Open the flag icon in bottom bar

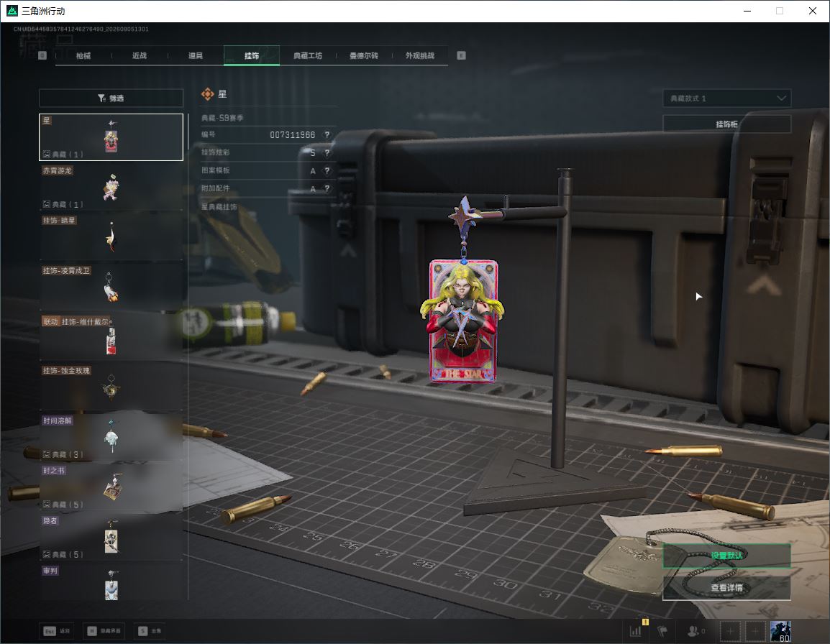click(662, 631)
